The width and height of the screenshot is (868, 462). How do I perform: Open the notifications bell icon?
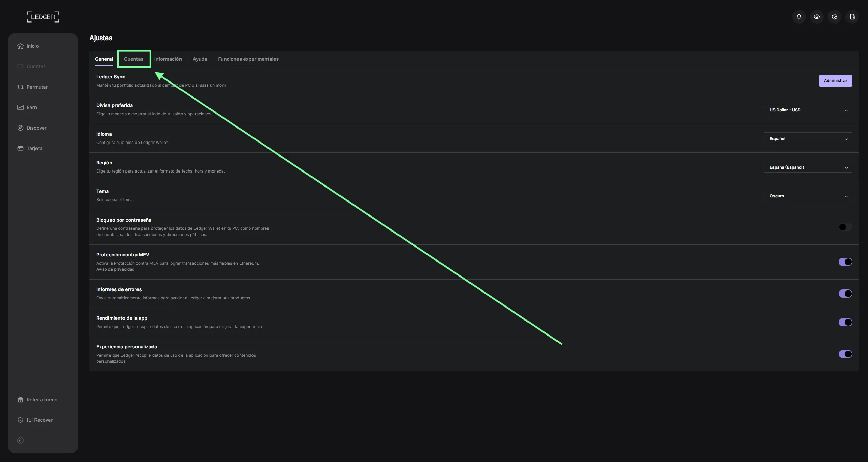coord(799,17)
